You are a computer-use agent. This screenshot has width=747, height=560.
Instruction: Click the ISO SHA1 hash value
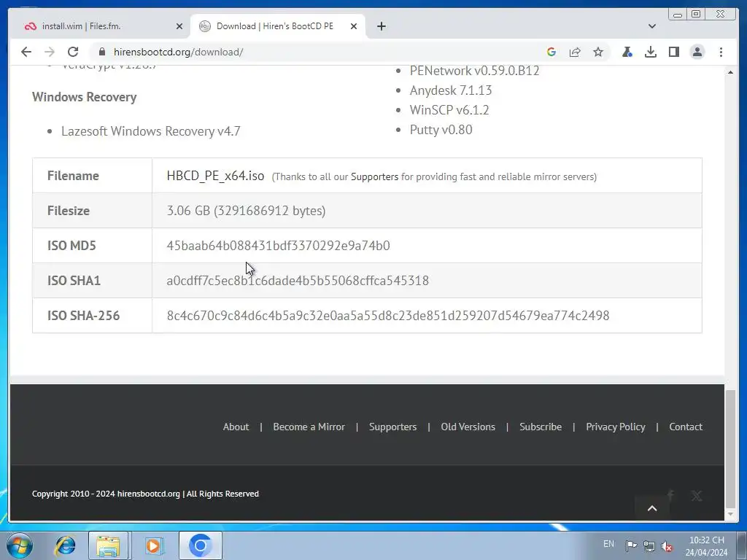point(298,281)
